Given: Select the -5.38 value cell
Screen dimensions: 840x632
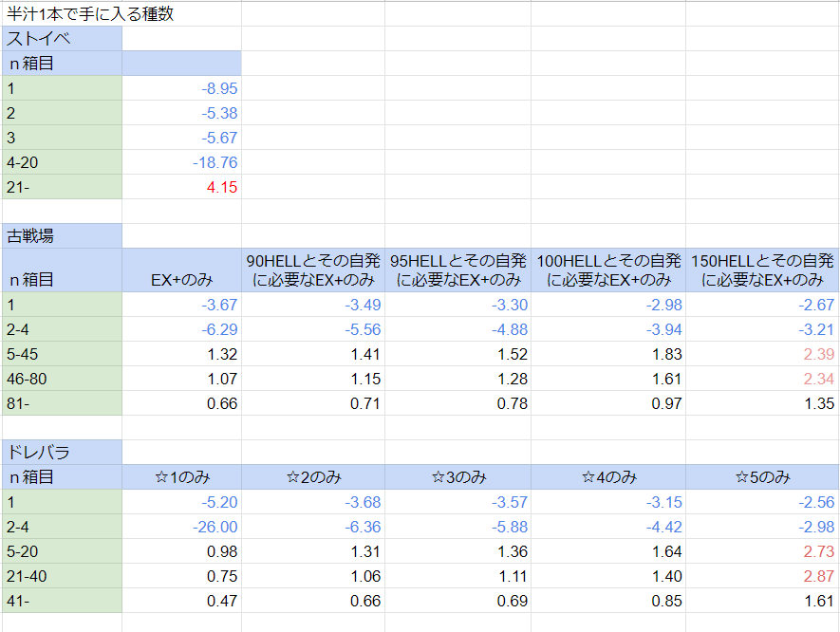Looking at the screenshot, I should click(181, 113).
